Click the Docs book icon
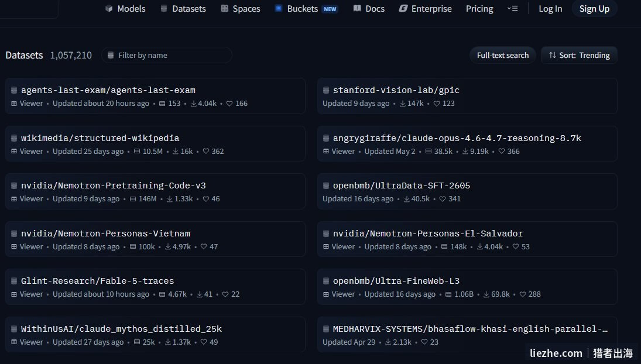Viewport: 641px width, 364px height. tap(357, 9)
